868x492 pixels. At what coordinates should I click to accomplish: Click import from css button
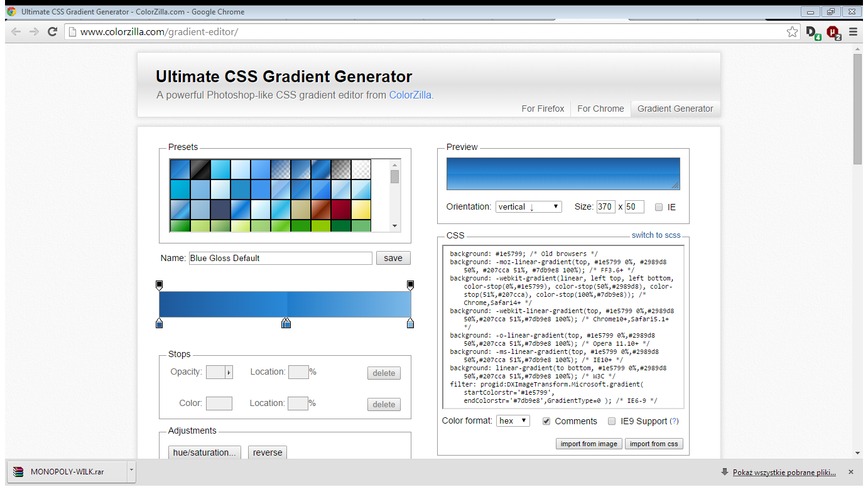coord(654,444)
